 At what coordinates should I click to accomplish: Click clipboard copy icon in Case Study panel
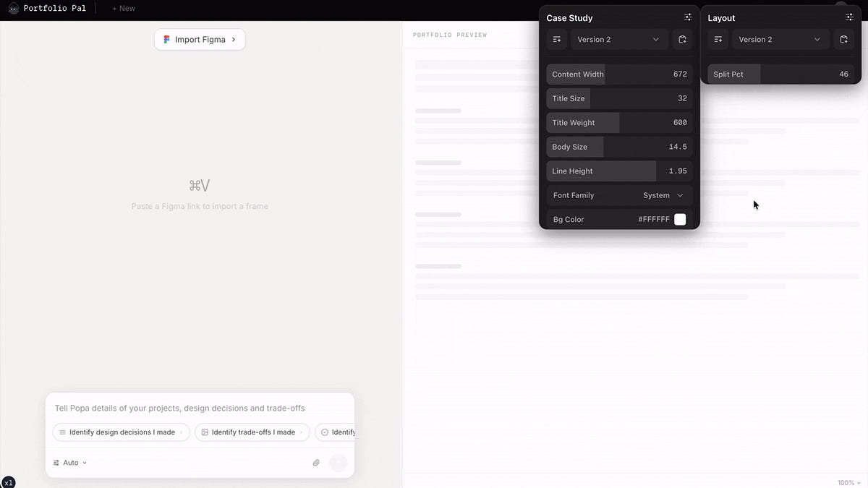(682, 40)
